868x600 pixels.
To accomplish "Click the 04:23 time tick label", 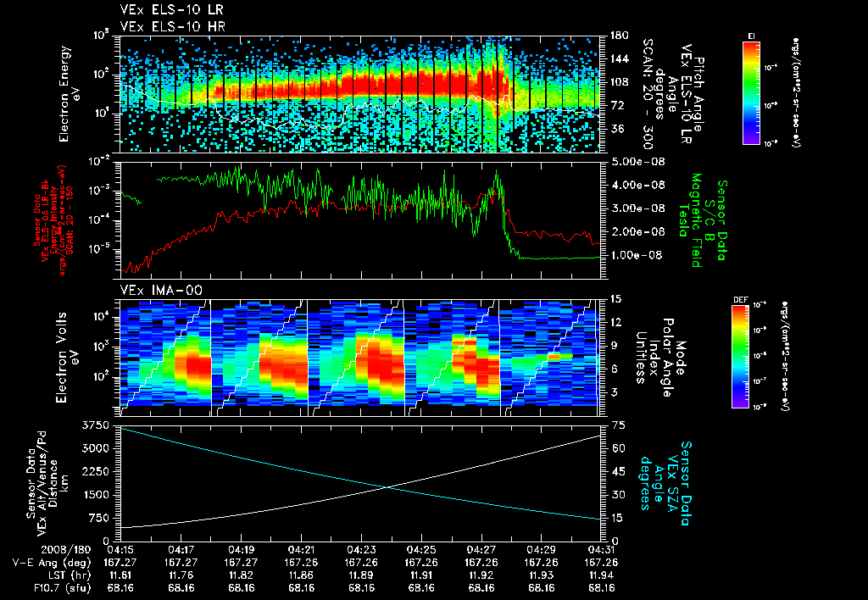I will click(361, 550).
